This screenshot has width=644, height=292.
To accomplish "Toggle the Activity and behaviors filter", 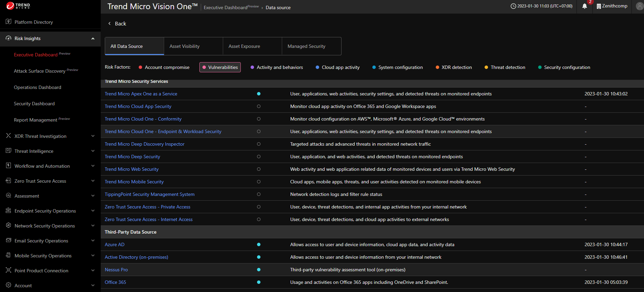I will pos(277,67).
